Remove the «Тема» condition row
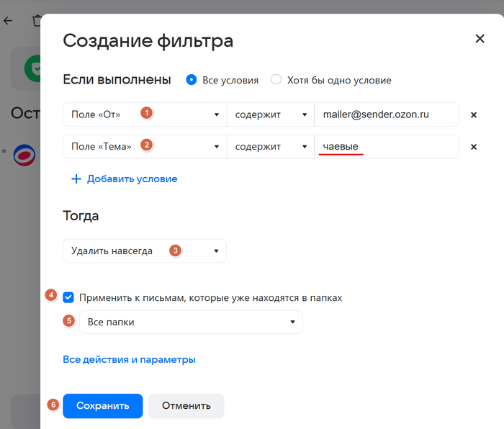 point(474,147)
